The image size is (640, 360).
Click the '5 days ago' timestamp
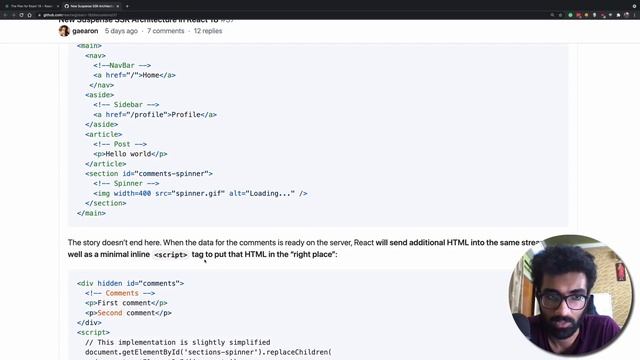(121, 31)
